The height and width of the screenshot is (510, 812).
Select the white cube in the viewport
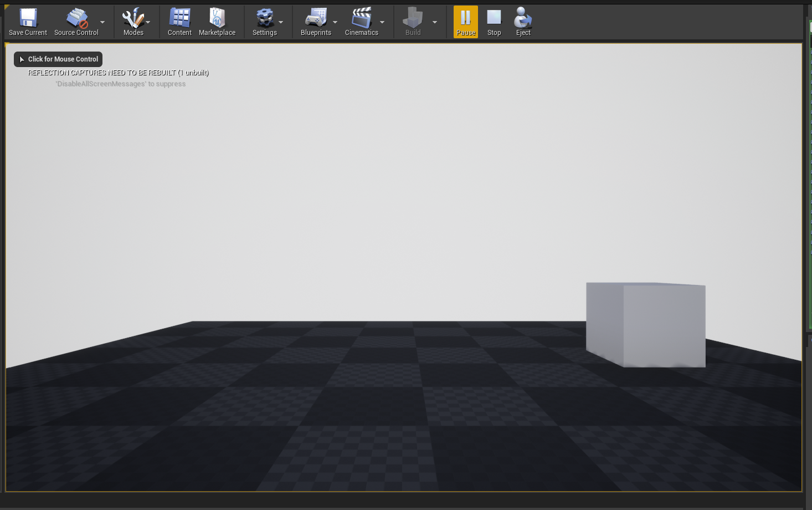pos(645,324)
